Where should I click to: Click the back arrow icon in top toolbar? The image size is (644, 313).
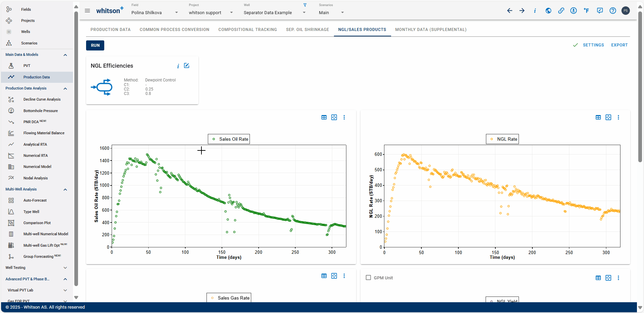coord(510,11)
